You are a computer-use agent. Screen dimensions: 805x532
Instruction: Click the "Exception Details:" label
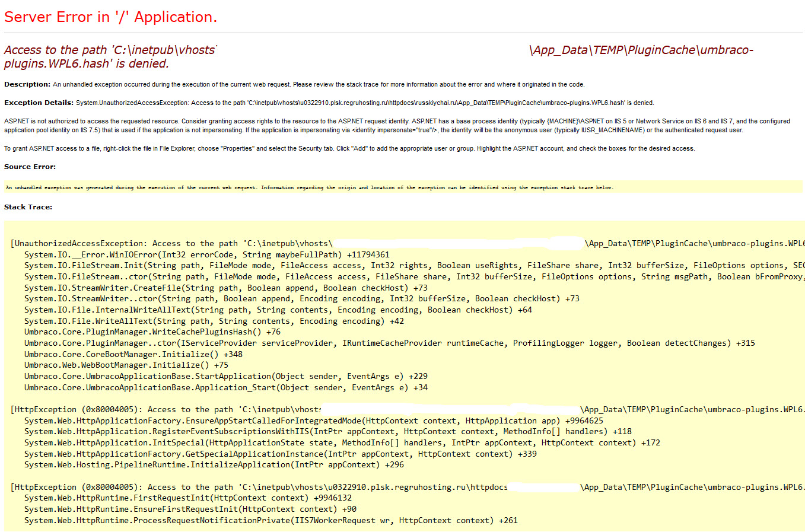[39, 103]
